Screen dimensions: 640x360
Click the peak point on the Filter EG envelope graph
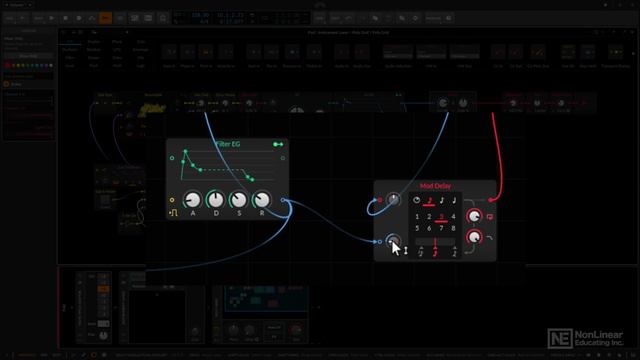pyautogui.click(x=185, y=151)
